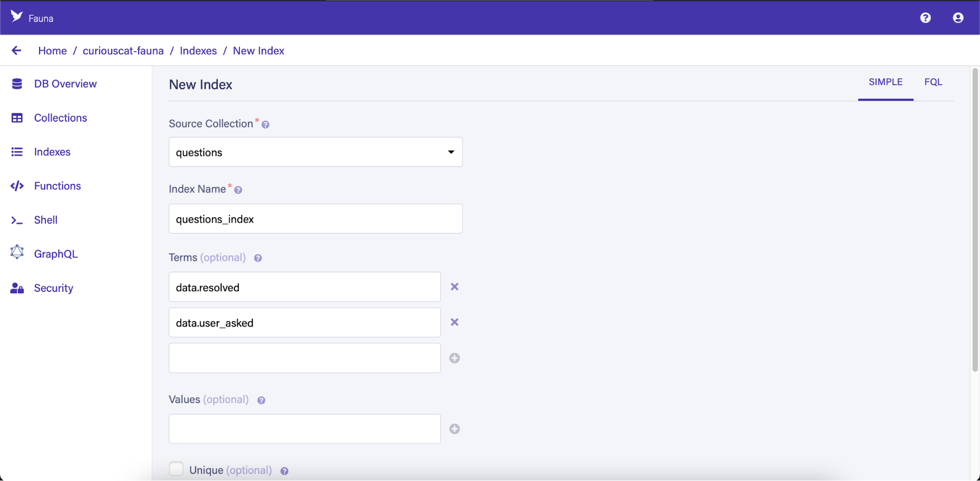Image resolution: width=980 pixels, height=481 pixels.
Task: Remove the data.resolved term
Action: pyautogui.click(x=454, y=287)
